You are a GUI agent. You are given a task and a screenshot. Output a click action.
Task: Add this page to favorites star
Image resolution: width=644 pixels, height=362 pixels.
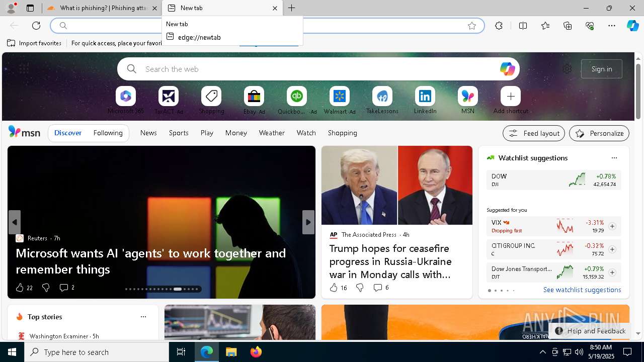472,26
